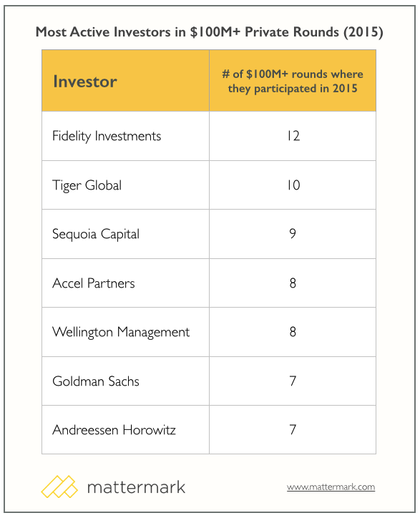The width and height of the screenshot is (420, 518).
Task: Open the www.mattermark.com link
Action: 331,487
